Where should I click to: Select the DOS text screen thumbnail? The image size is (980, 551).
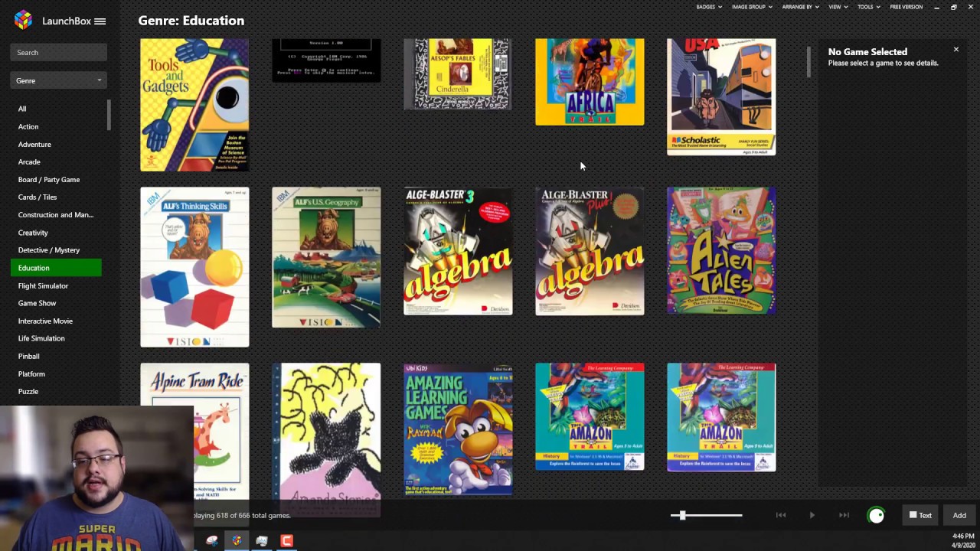coord(326,60)
